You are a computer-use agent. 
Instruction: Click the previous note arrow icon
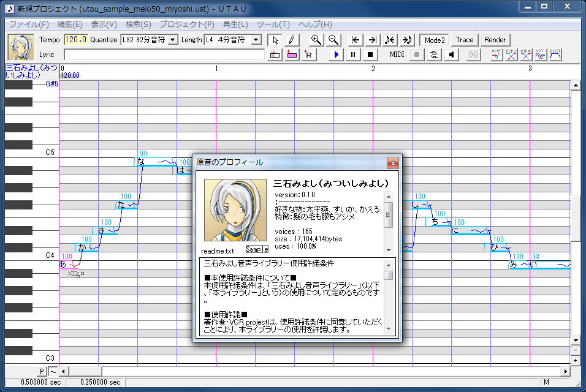click(389, 40)
